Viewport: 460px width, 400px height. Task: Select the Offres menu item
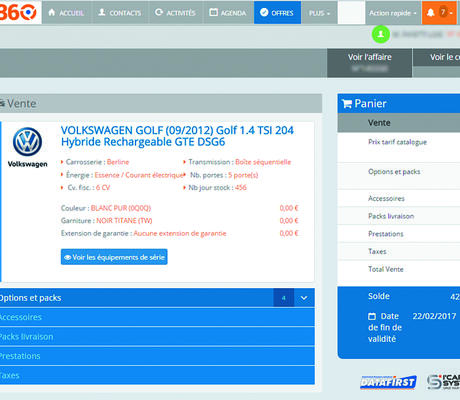click(x=277, y=13)
